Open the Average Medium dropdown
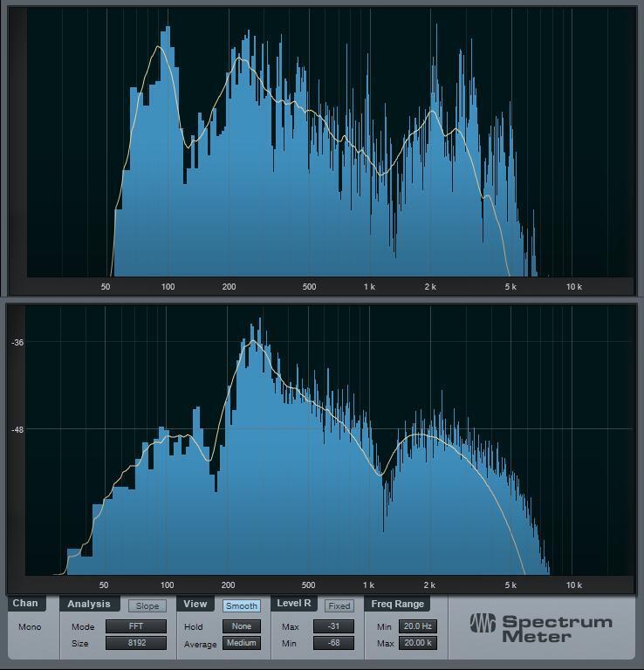Screen dimensions: 644x670 (x=242, y=643)
